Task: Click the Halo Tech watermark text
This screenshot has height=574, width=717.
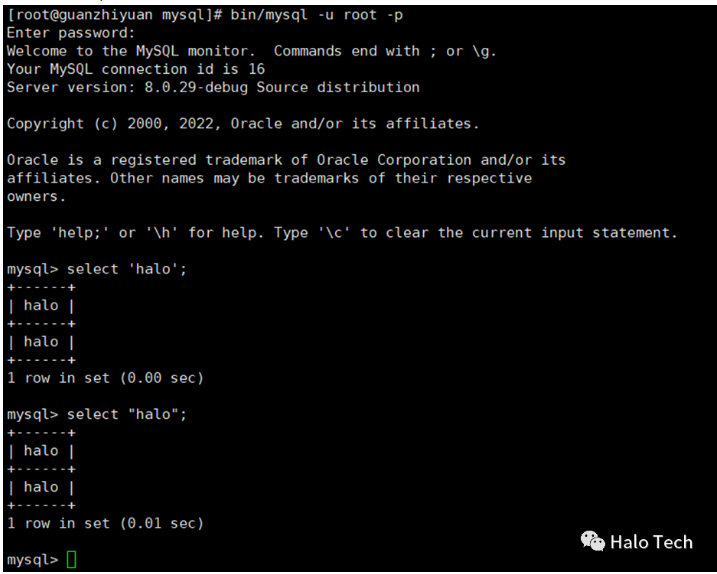Action: point(651,541)
